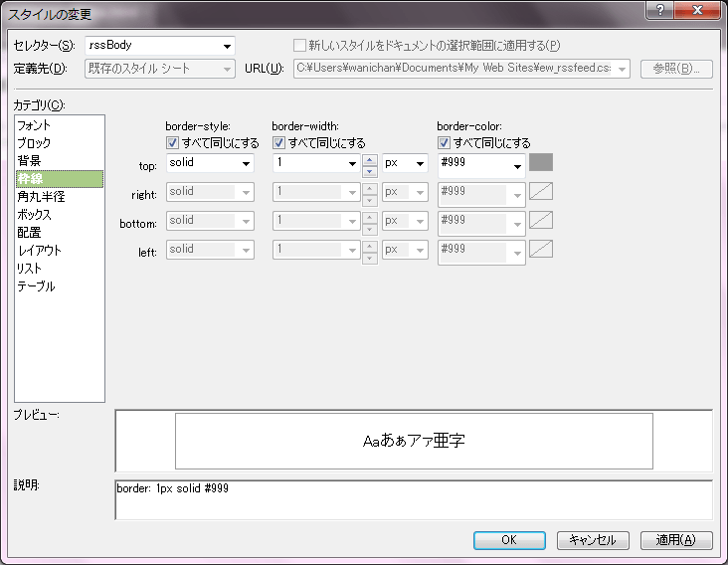The height and width of the screenshot is (565, 728).
Task: Click the right border-width up spinner
Action: pos(370,188)
